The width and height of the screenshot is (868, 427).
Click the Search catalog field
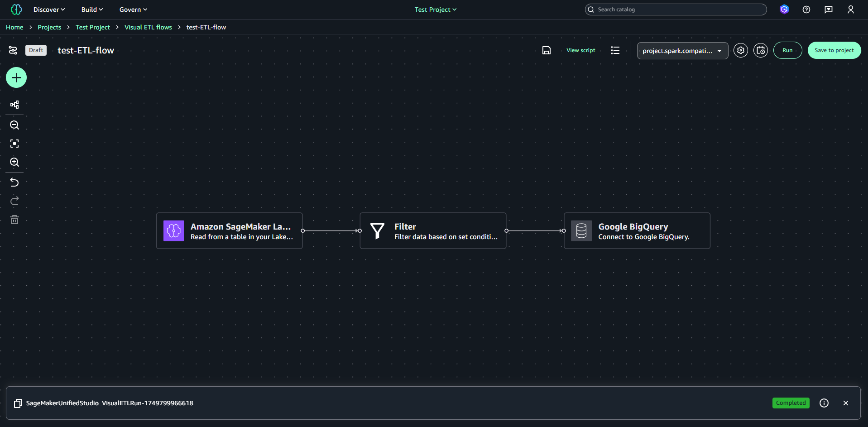676,10
